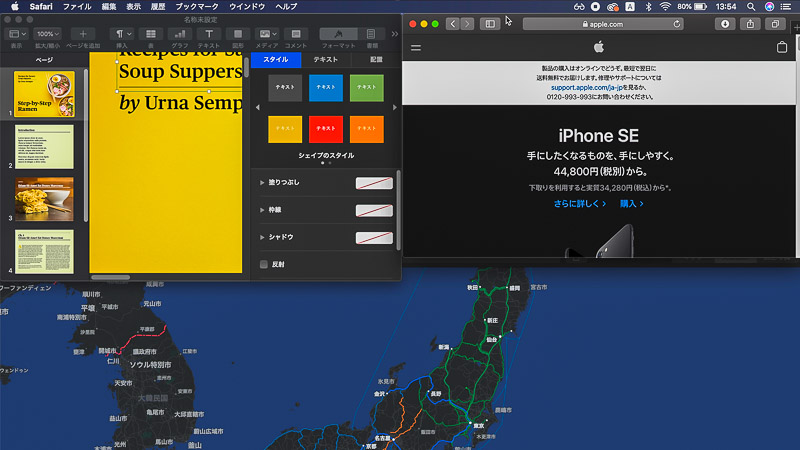This screenshot has width=800, height=450.
Task: Open the ブックマーク menu
Action: 197,7
